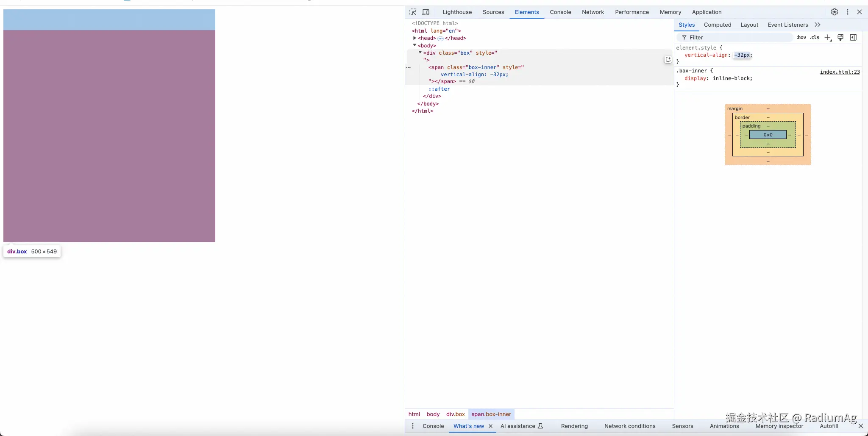Click the closing </body> tag line
The height and width of the screenshot is (436, 868).
tap(428, 104)
